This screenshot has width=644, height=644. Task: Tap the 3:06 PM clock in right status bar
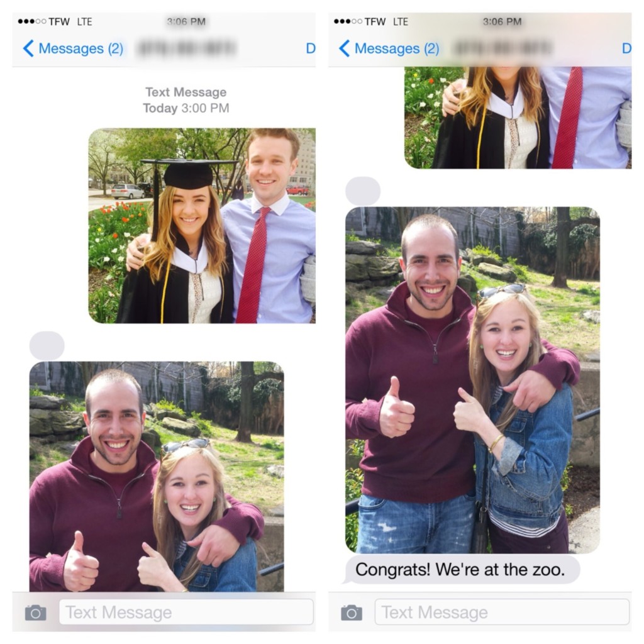click(502, 21)
